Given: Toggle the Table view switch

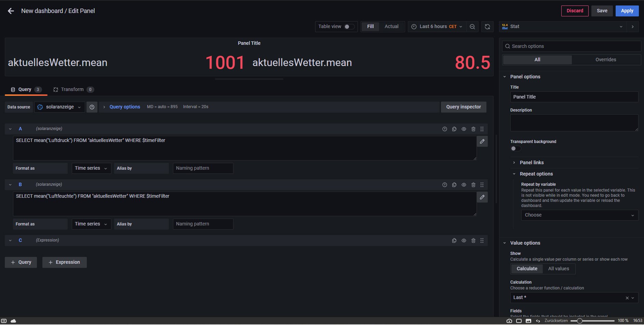Looking at the screenshot, I should [x=349, y=27].
